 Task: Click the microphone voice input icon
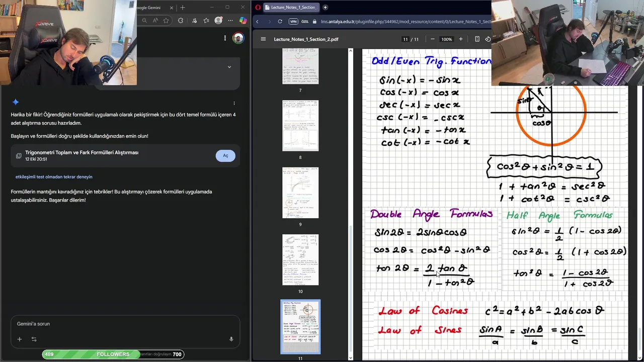click(x=231, y=339)
